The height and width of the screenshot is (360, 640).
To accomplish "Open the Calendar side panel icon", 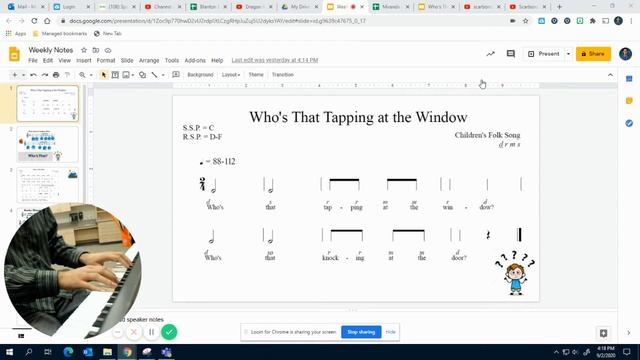I will (629, 79).
